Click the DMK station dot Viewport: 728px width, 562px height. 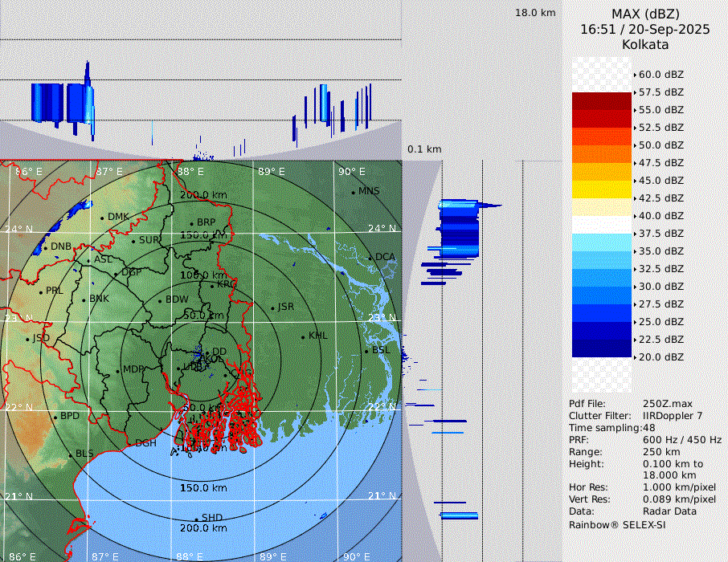pos(103,218)
